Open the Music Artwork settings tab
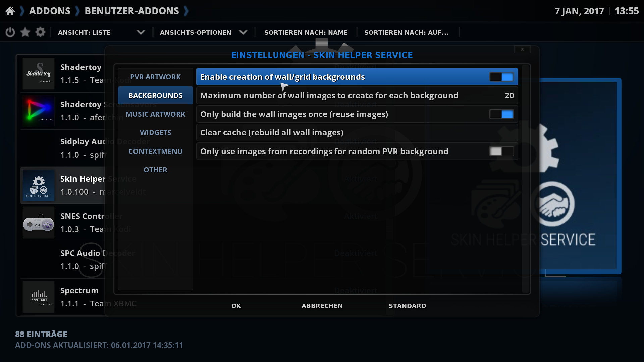This screenshot has height=362, width=644. (155, 114)
